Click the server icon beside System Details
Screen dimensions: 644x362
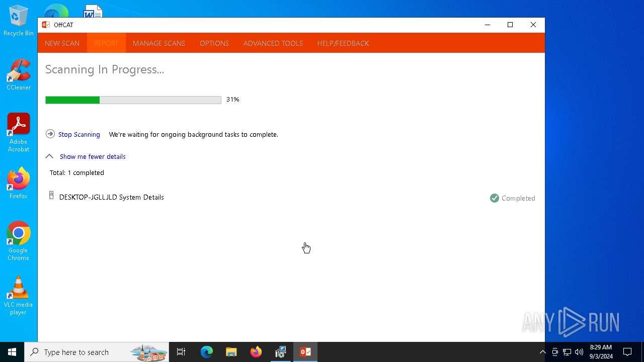click(x=51, y=196)
